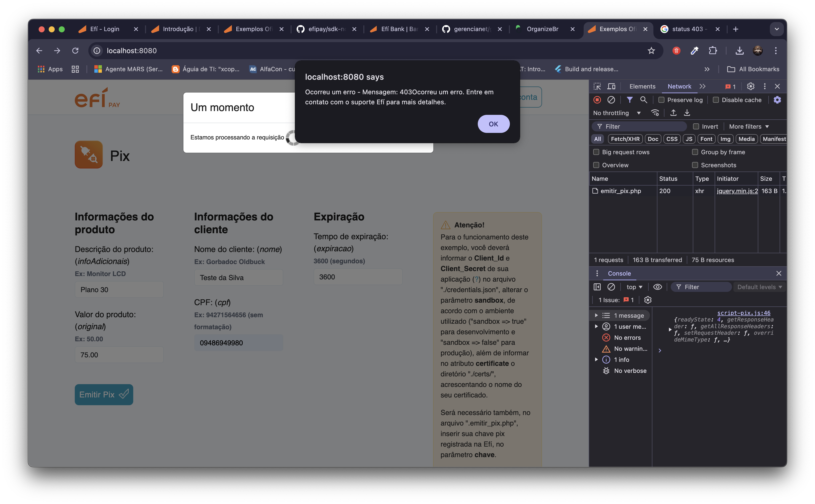Toggle the network filter funnel icon

coord(630,100)
